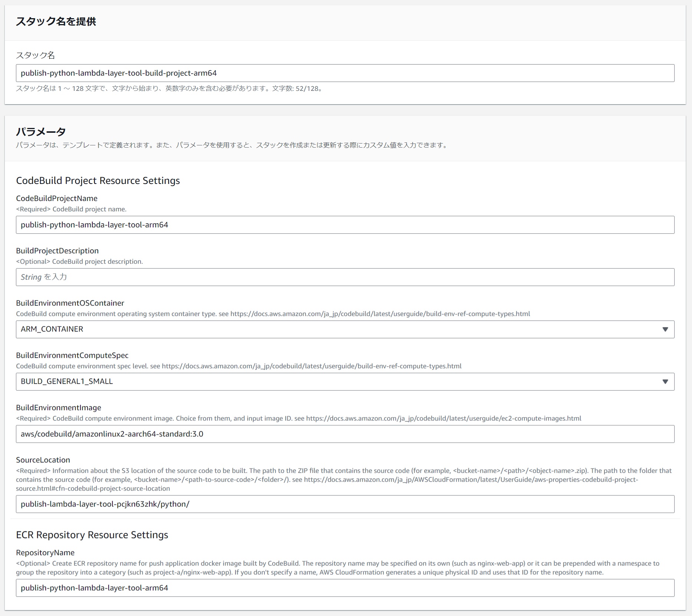The width and height of the screenshot is (692, 616).
Task: Click the スタック名を提供 panel heading
Action: point(56,22)
